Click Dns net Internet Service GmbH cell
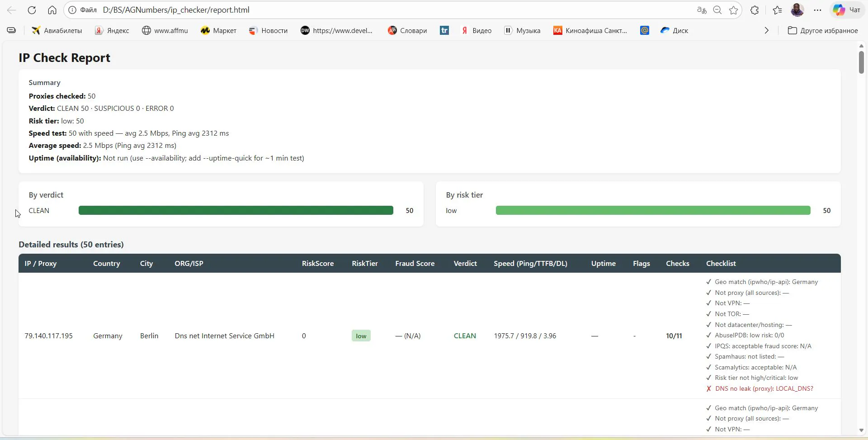The image size is (868, 440). coord(225,336)
